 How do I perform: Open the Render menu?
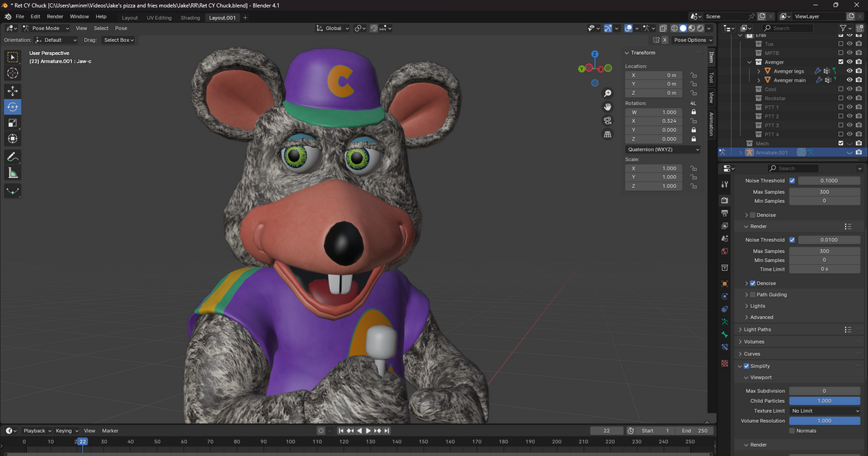pyautogui.click(x=55, y=16)
